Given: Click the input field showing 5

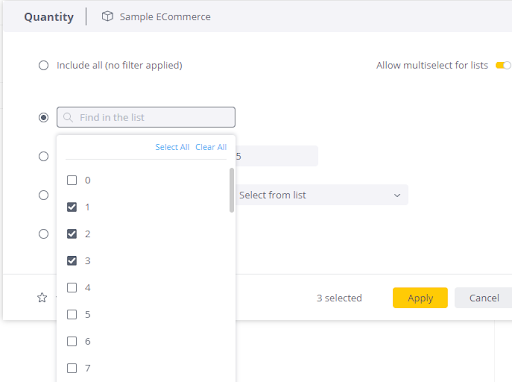Looking at the screenshot, I should tap(276, 156).
